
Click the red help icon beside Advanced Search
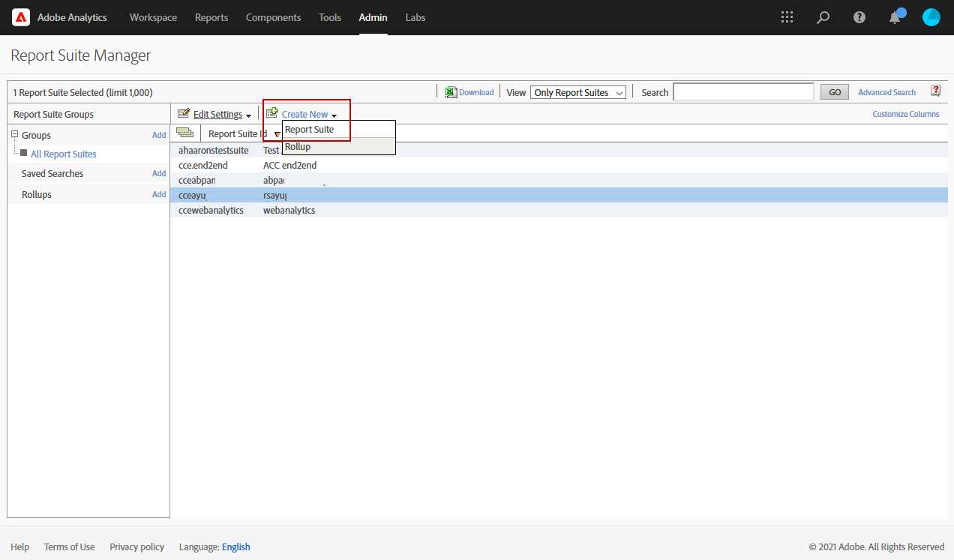(935, 91)
